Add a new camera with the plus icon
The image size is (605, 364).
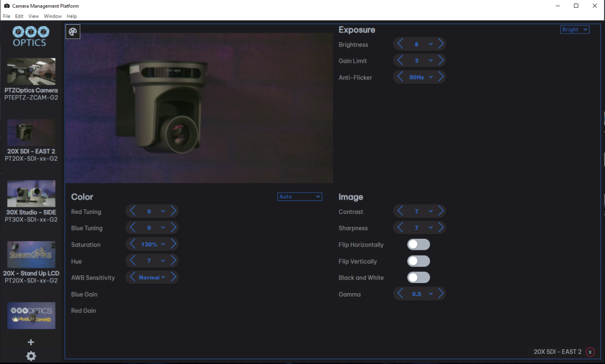31,342
